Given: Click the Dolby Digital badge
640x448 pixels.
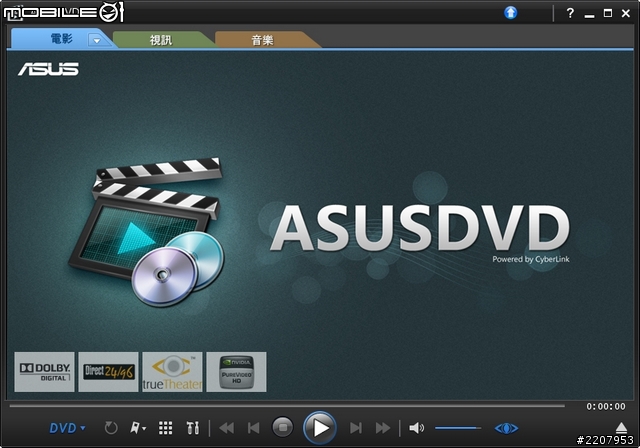Looking at the screenshot, I should pyautogui.click(x=44, y=372).
